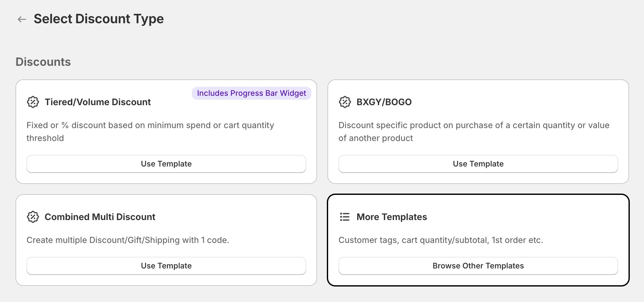This screenshot has width=644, height=302.
Task: Click the Use Template button under Combined Multi Discount
Action: 166,266
